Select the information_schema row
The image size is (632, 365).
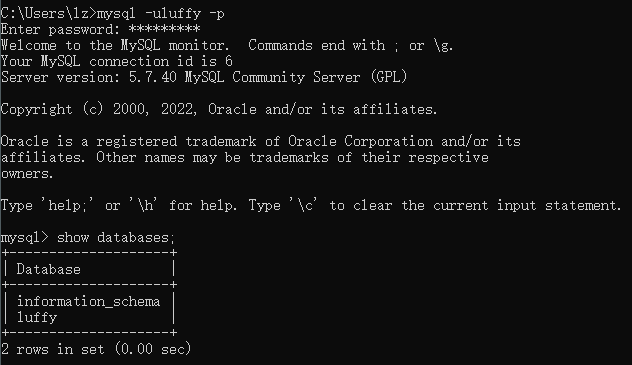[x=88, y=301]
